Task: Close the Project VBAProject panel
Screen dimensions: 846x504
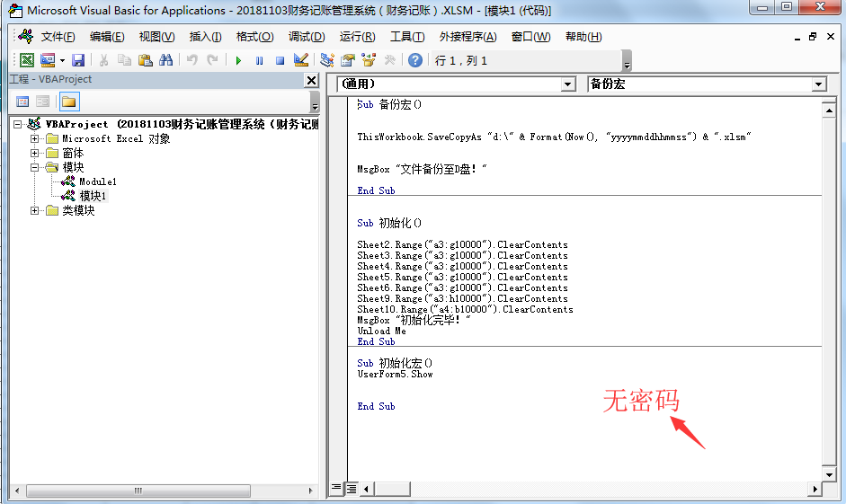Action: click(311, 80)
